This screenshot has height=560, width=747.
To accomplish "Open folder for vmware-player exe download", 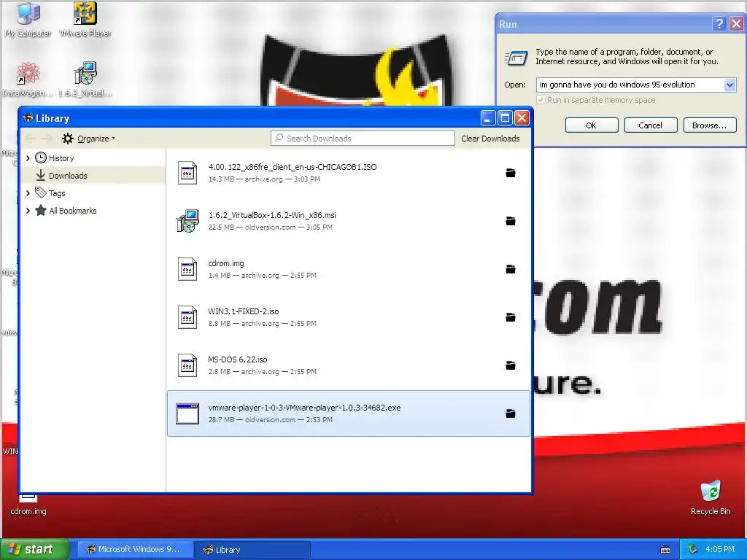I will [x=510, y=413].
